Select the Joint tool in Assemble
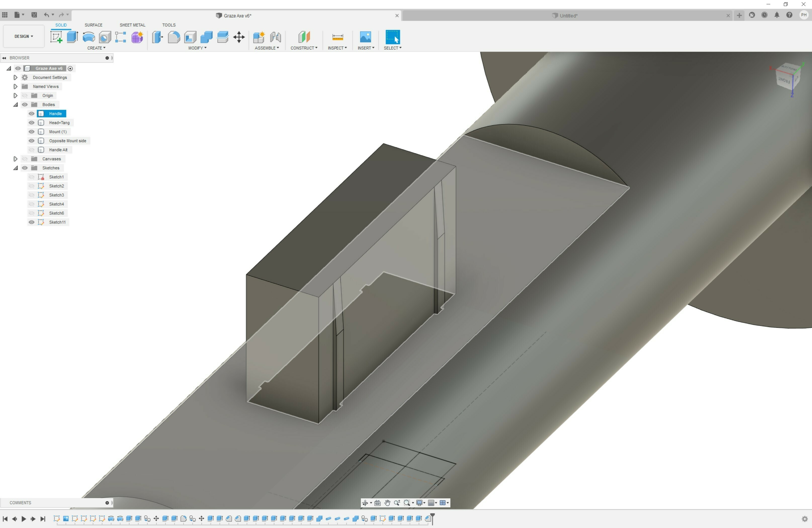812x528 pixels. coord(275,37)
